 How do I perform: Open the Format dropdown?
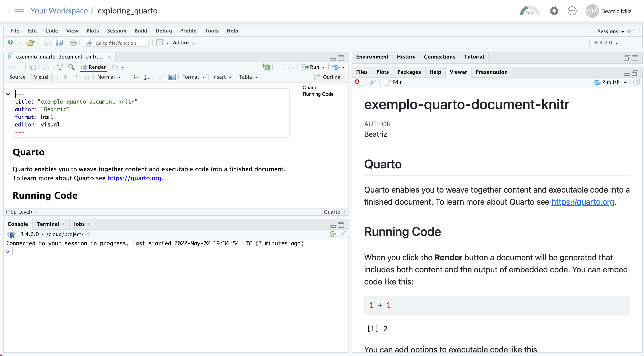point(193,77)
